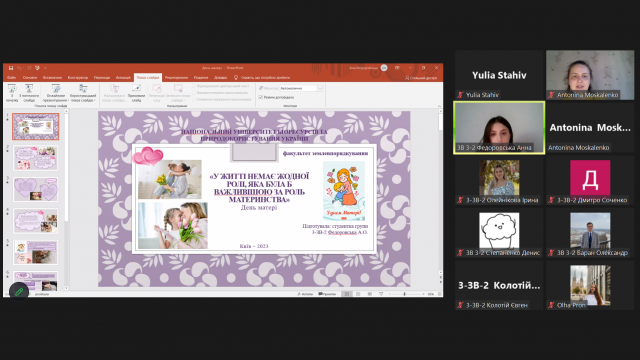Switch to Reading view icon
Viewport: 640px width, 360px height.
369,294
